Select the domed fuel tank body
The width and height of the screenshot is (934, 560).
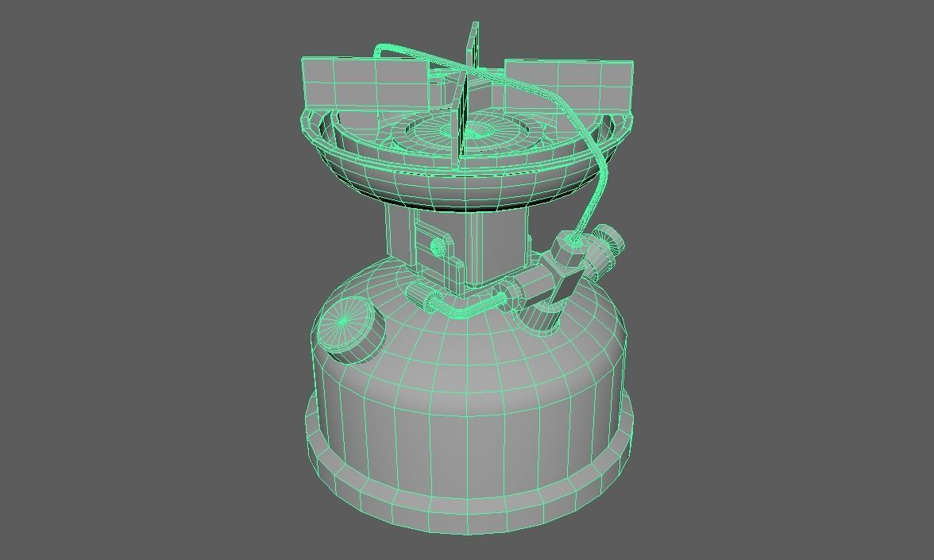(x=469, y=381)
